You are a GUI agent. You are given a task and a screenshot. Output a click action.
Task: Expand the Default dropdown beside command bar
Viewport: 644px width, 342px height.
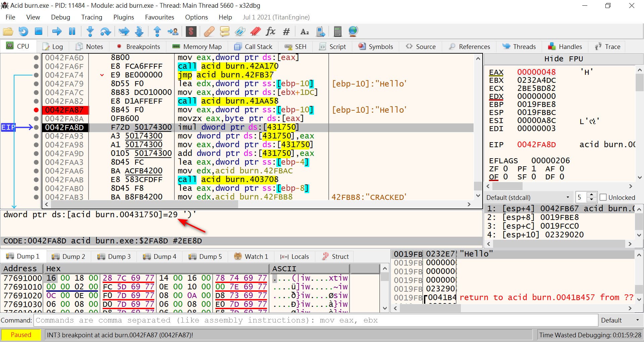click(x=621, y=320)
